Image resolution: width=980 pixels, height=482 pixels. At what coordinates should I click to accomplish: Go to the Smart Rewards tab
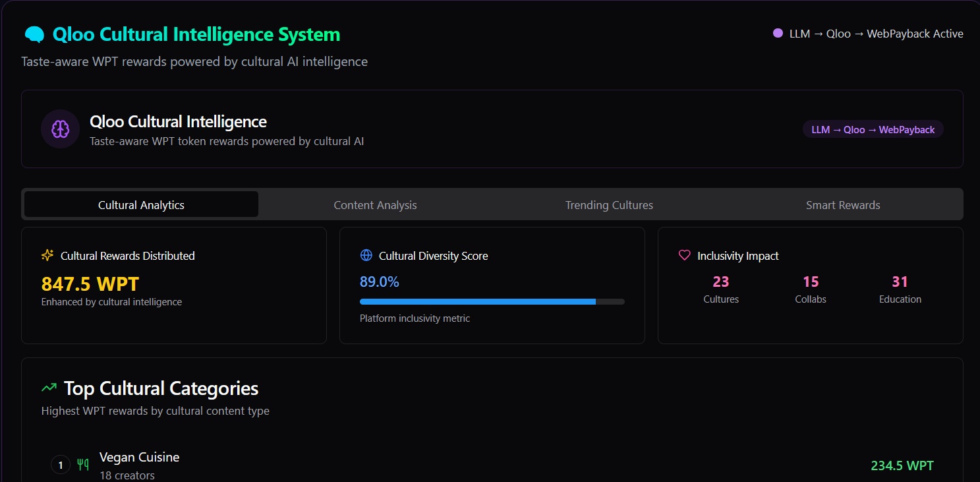click(x=843, y=205)
